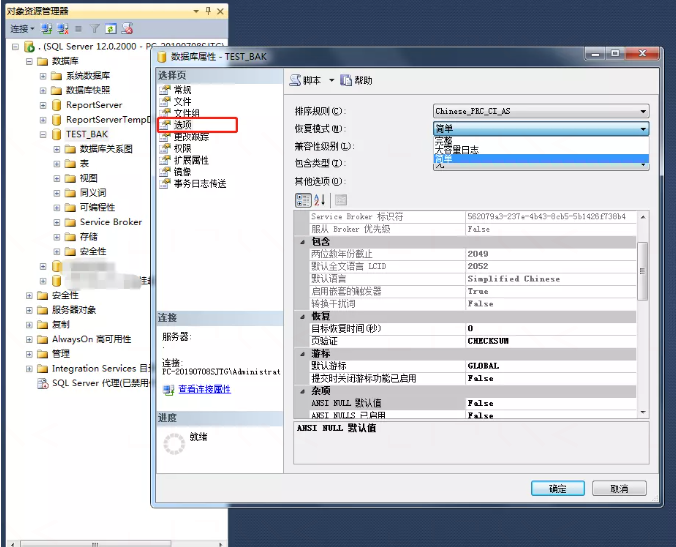This screenshot has height=547, width=676.
Task: Open the 更改跟踪 page
Action: coord(191,137)
